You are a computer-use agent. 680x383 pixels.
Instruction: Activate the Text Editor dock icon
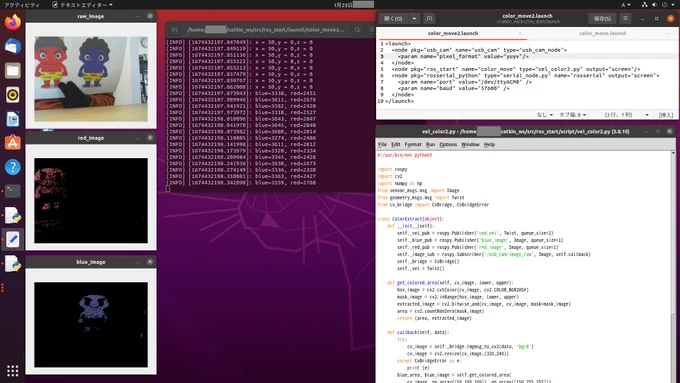click(13, 239)
